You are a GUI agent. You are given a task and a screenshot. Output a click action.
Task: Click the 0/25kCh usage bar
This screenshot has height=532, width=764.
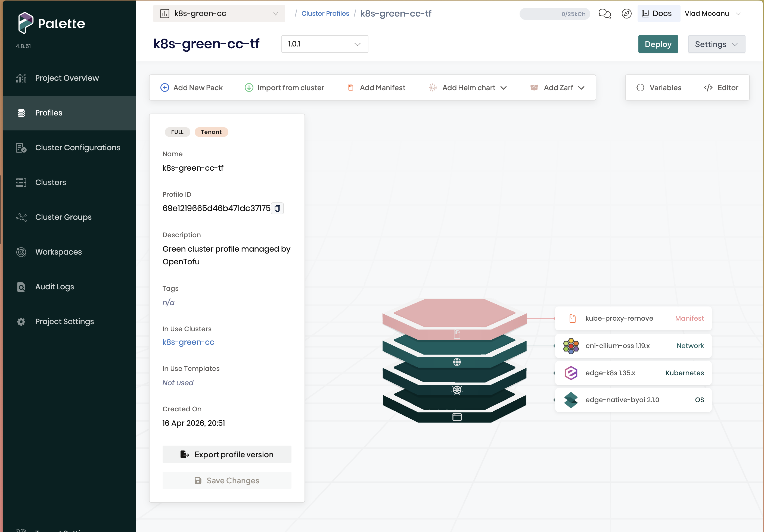point(555,14)
